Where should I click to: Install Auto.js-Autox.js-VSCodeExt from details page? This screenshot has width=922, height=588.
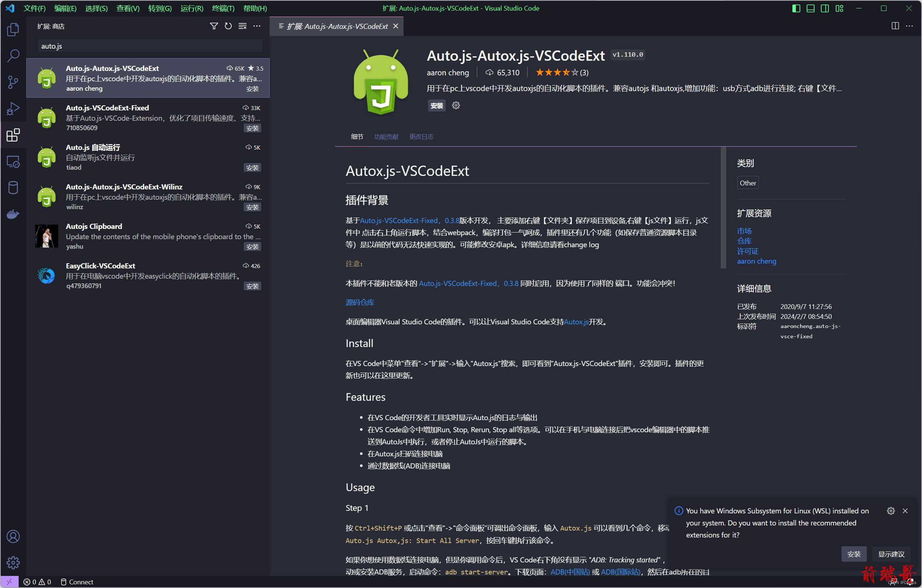pos(436,106)
